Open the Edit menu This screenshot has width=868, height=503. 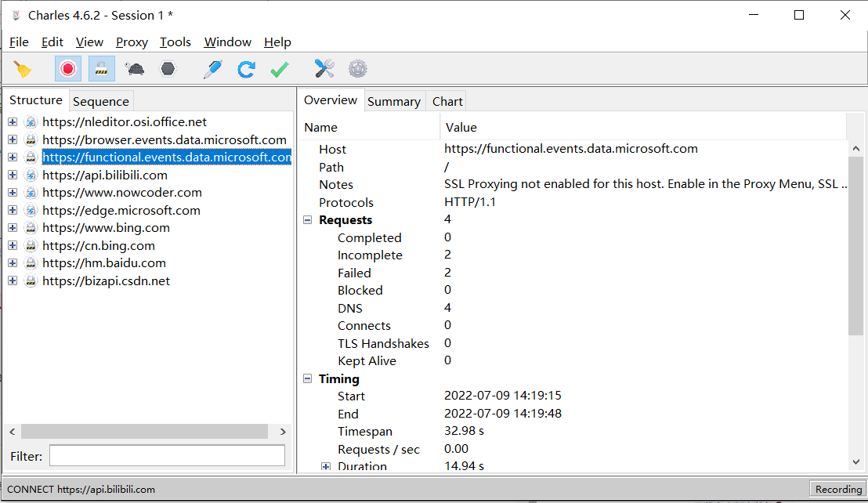point(52,42)
